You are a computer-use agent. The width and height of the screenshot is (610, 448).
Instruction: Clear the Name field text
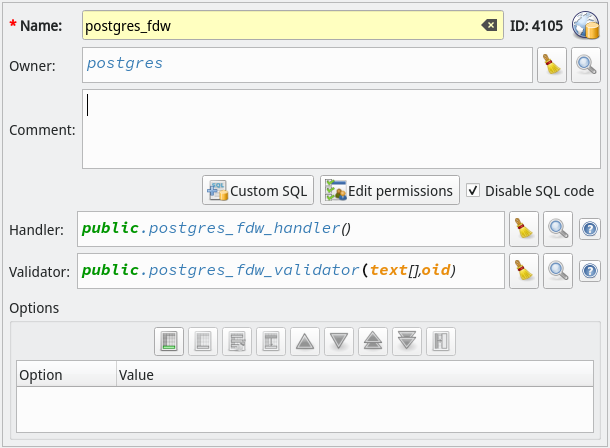489,26
